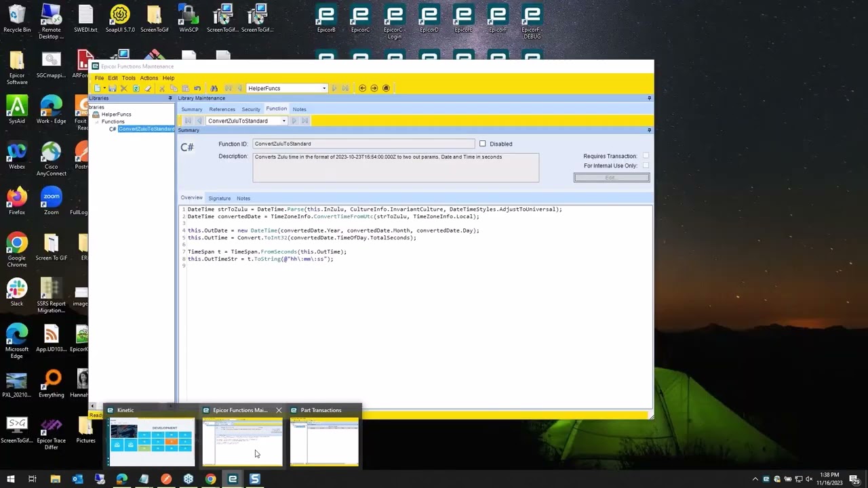Open the Actions menu

click(149, 78)
